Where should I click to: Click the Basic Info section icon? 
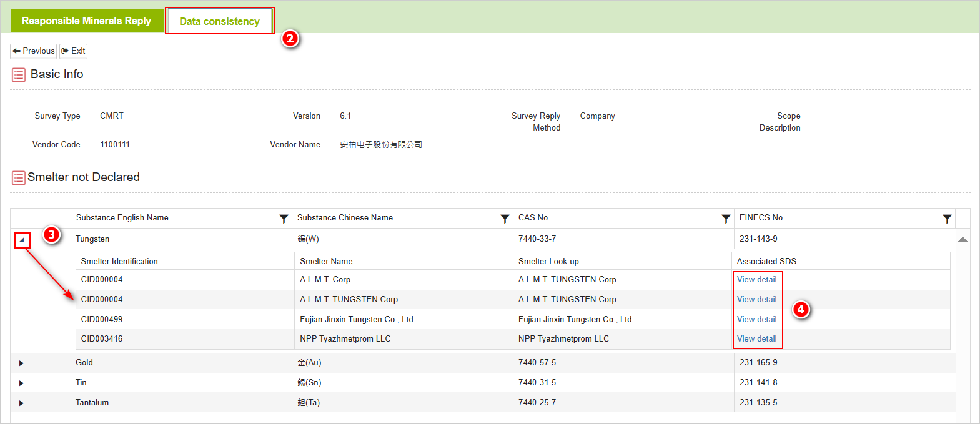point(19,75)
